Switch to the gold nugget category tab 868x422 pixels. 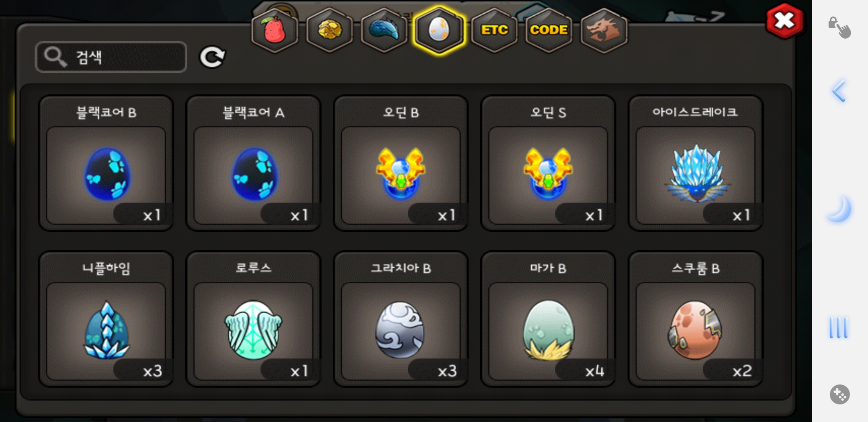(330, 30)
